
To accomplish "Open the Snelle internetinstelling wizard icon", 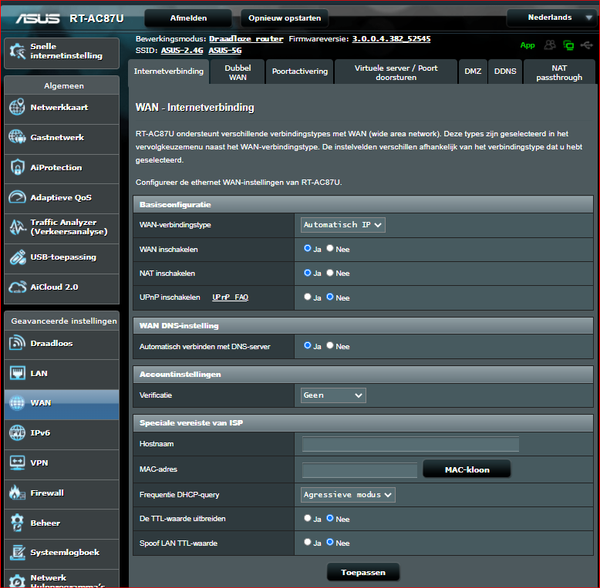I will pos(17,51).
